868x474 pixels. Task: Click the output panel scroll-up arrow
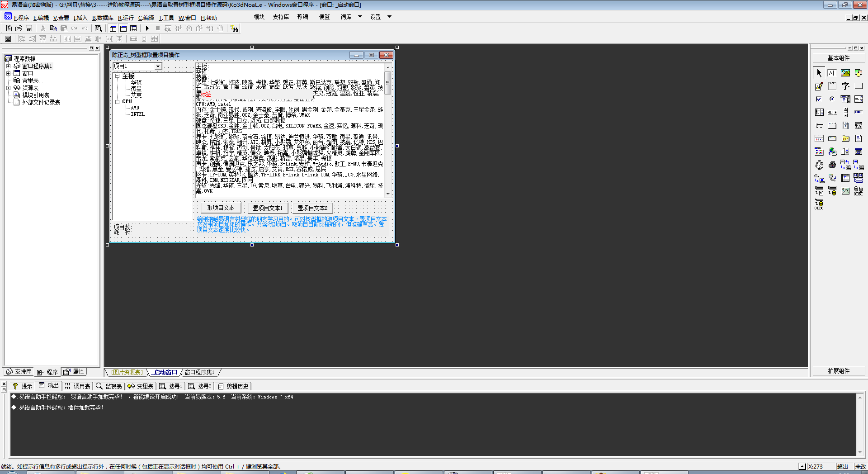click(x=860, y=397)
